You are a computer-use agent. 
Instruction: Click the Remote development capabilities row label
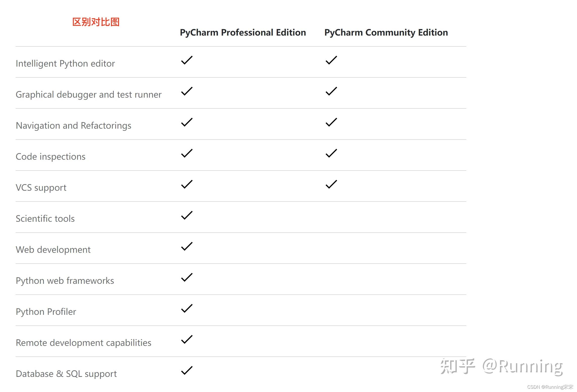83,343
